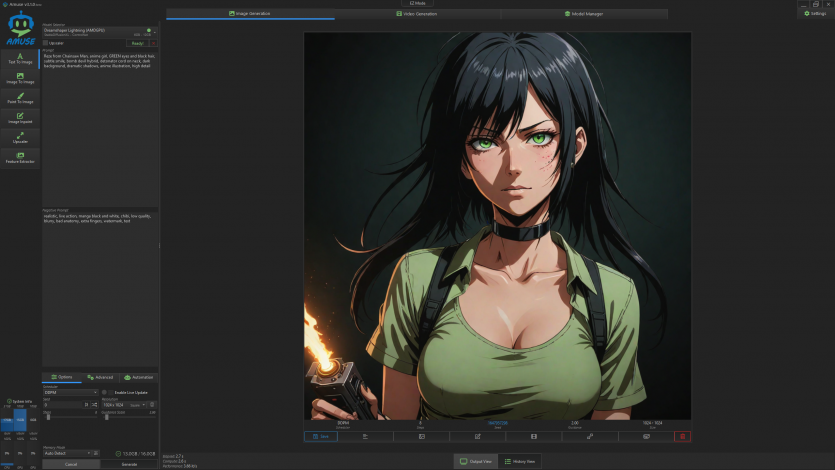Click the randomize seed shuffle icon
Image resolution: width=835 pixels, height=470 pixels.
[x=94, y=404]
